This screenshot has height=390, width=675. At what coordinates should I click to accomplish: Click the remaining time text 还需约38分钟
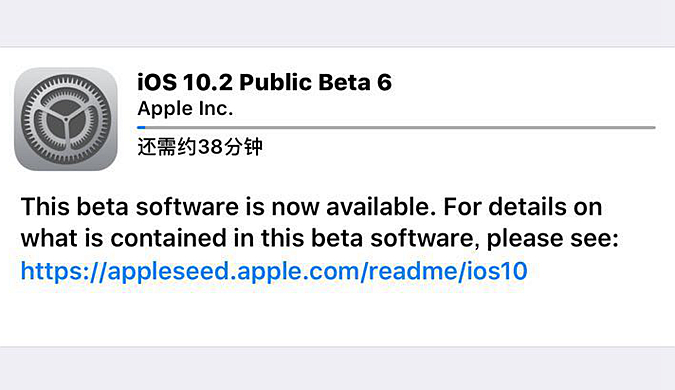point(200,147)
